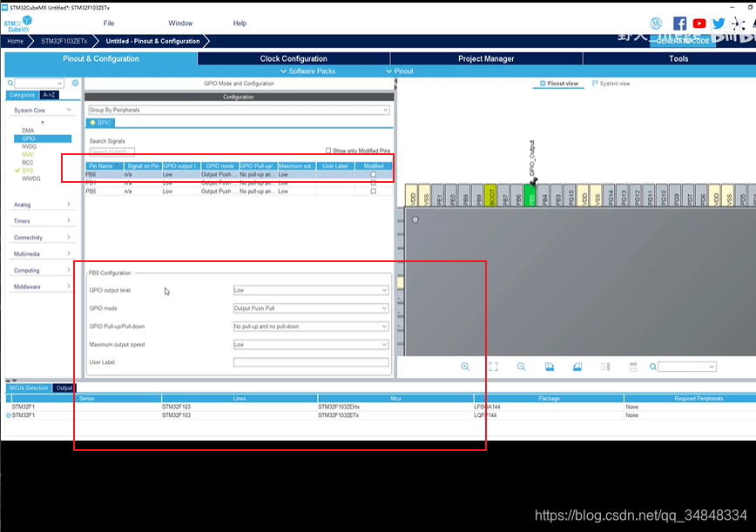756x532 pixels.
Task: Rotate the chip view counter-clockwise
Action: (x=577, y=367)
